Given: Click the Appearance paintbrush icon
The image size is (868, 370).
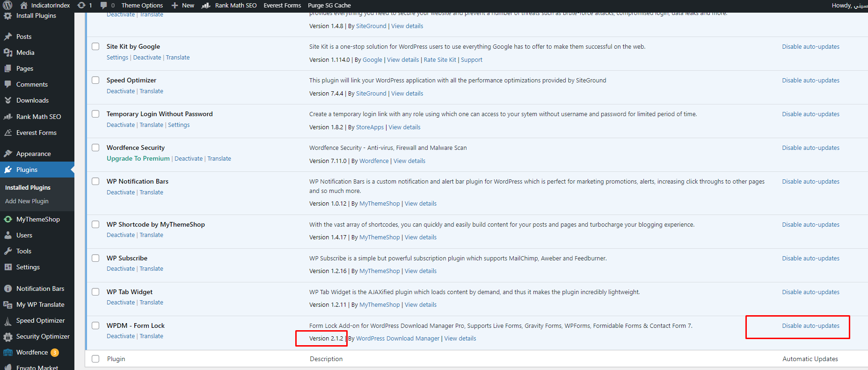Looking at the screenshot, I should (8, 154).
